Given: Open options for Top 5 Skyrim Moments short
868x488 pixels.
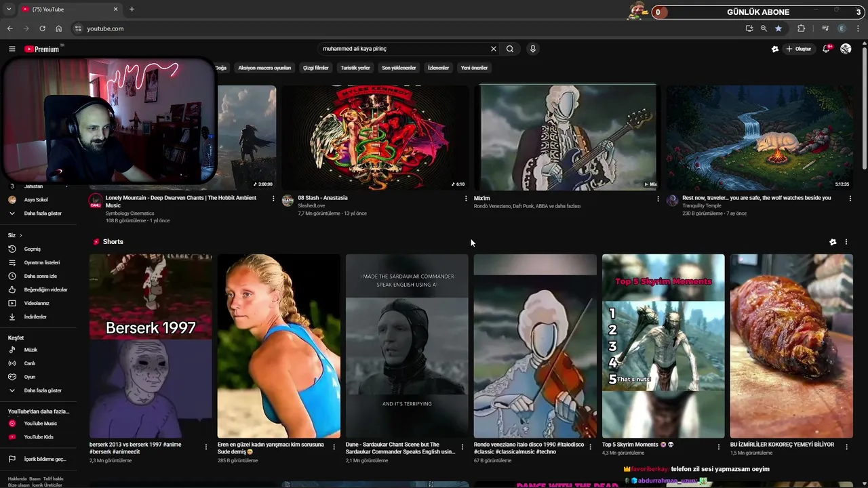Looking at the screenshot, I should click(x=719, y=447).
